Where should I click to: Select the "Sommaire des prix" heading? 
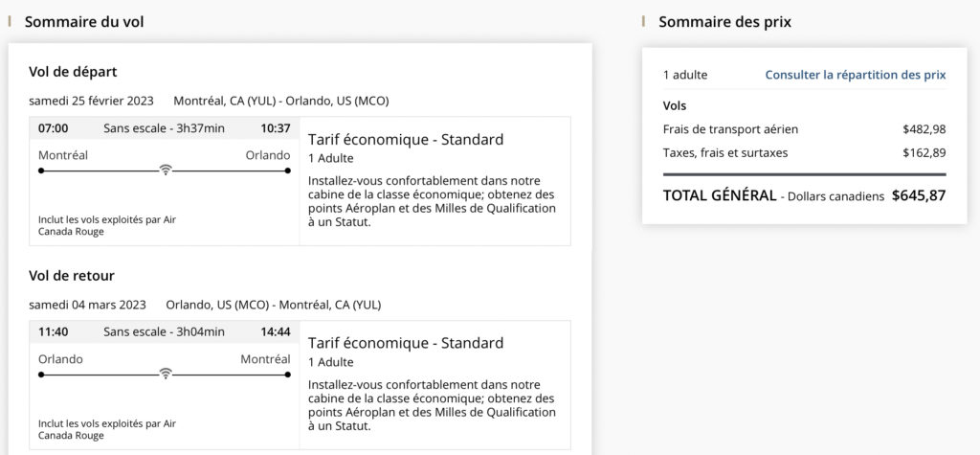coord(724,21)
